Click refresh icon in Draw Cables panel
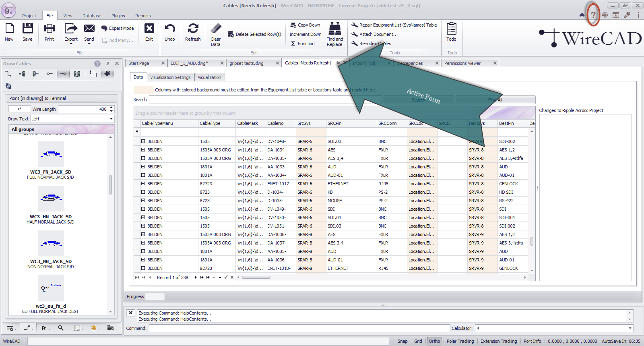Screen dimensions: 644x346 point(8,86)
